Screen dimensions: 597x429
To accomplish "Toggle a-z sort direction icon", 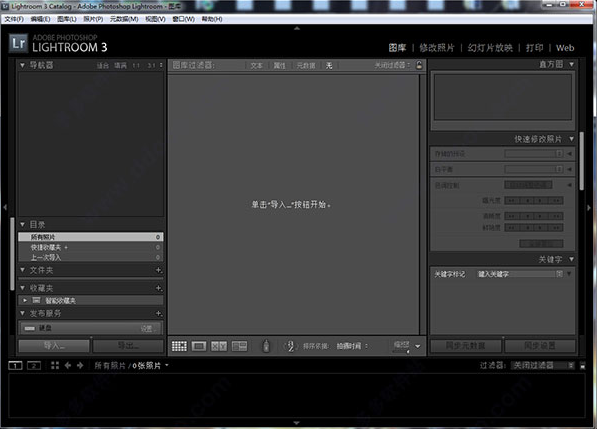I will [290, 346].
